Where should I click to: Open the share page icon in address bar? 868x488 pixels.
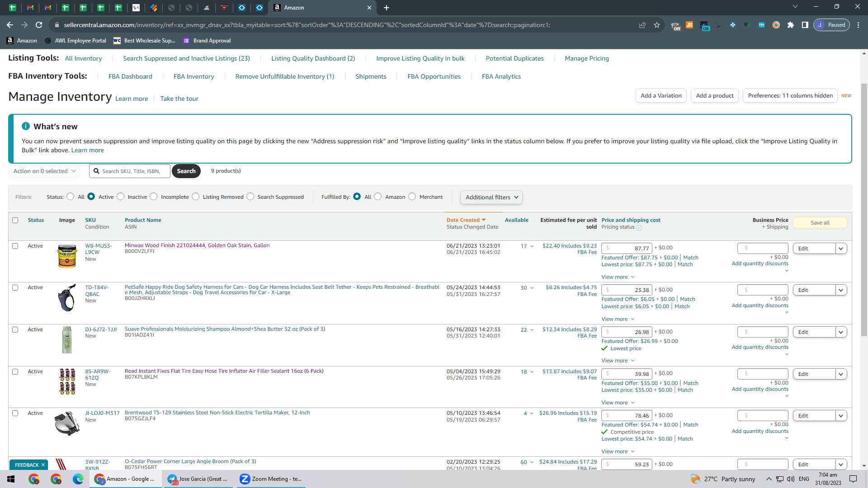(642, 25)
